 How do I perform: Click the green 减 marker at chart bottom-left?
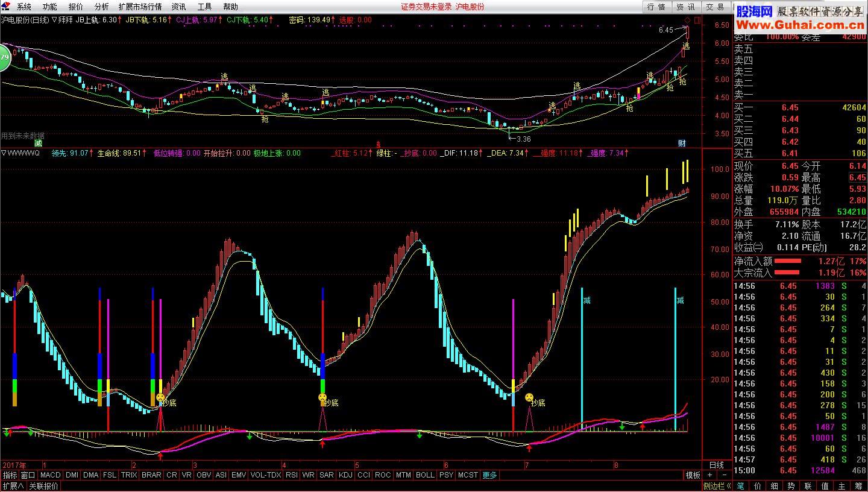pos(38,143)
